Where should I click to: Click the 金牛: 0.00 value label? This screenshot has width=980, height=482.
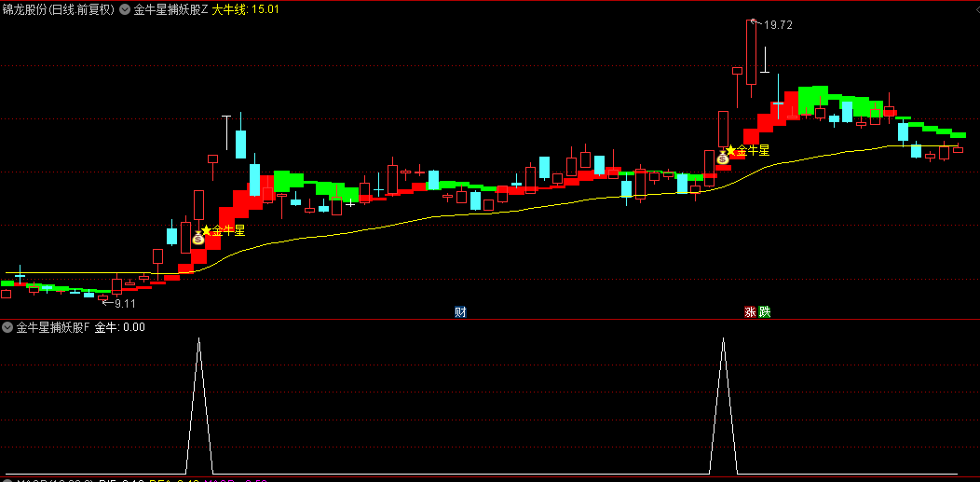point(120,327)
